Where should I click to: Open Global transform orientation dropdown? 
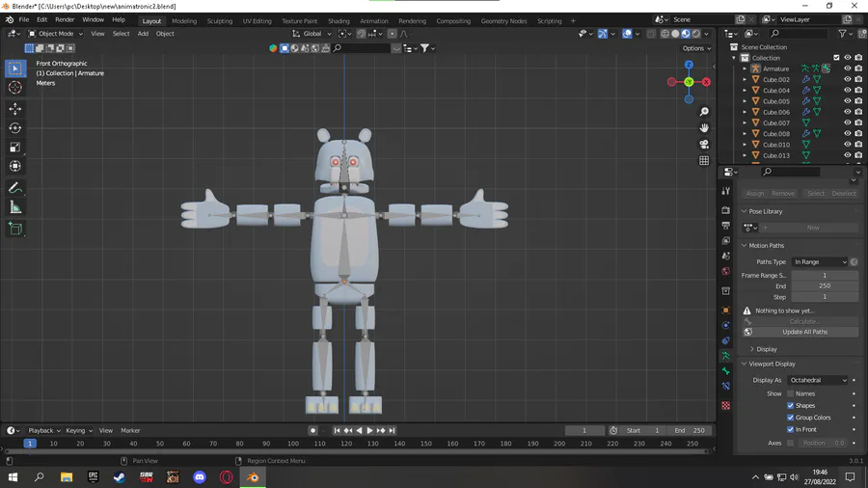click(x=312, y=34)
